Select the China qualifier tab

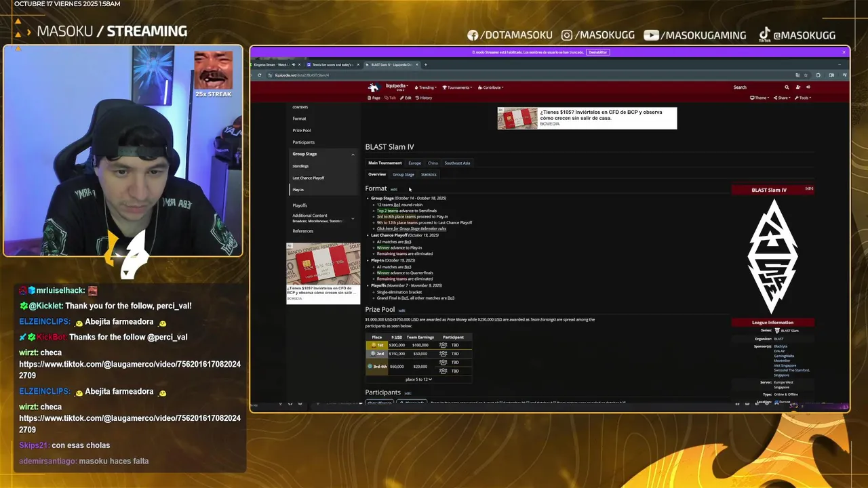433,163
